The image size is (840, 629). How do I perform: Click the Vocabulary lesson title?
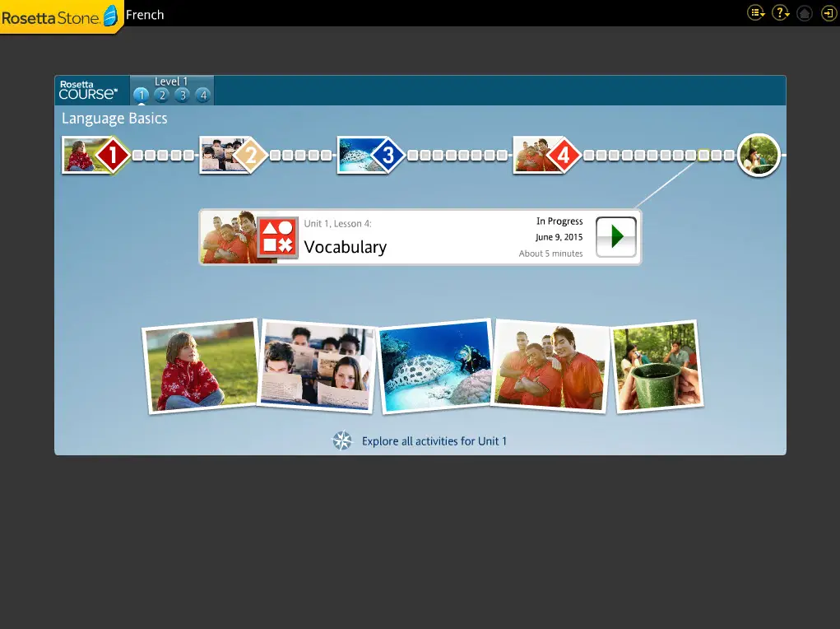pos(345,247)
